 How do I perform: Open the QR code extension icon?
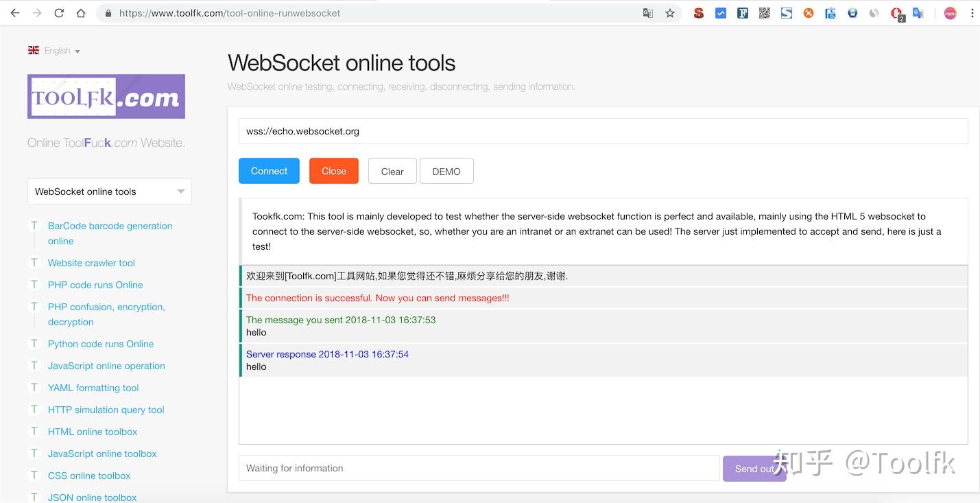[x=764, y=13]
